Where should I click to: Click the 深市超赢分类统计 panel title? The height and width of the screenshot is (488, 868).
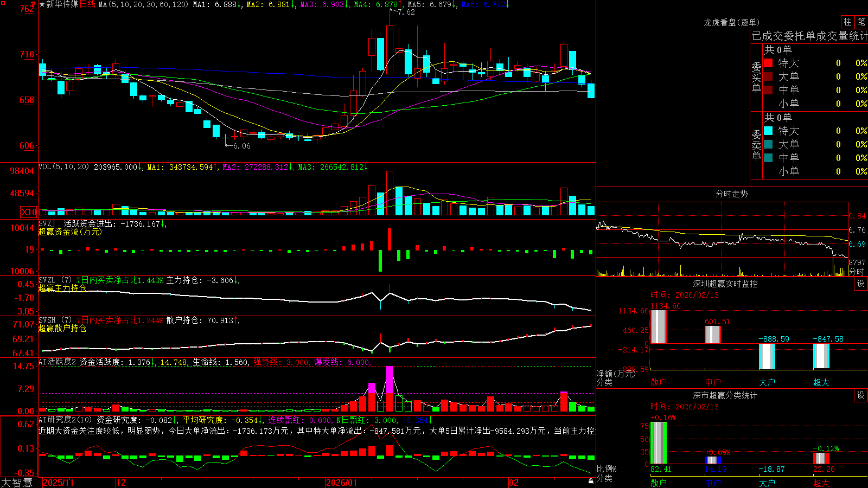click(x=725, y=395)
